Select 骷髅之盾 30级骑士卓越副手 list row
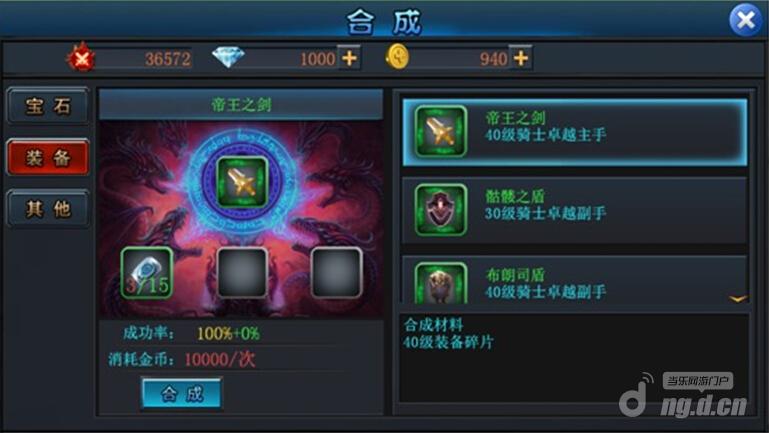The height and width of the screenshot is (433, 769). pyautogui.click(x=574, y=210)
